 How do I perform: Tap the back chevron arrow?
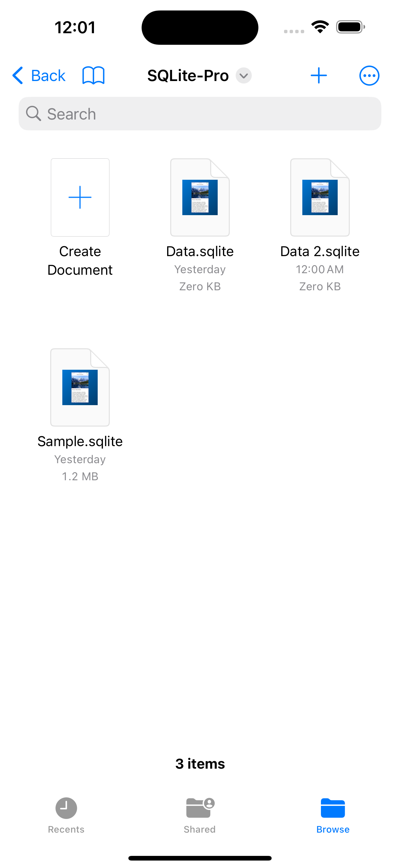(x=17, y=75)
